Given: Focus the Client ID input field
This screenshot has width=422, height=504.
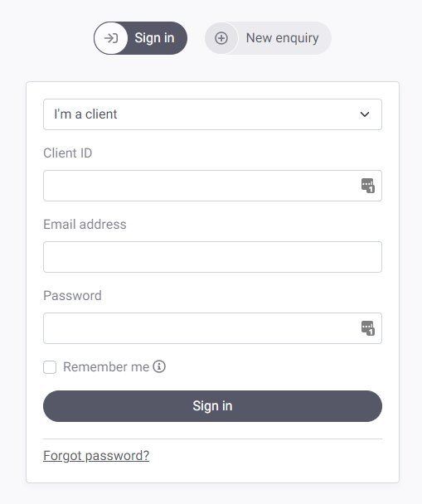Looking at the screenshot, I should (x=212, y=186).
